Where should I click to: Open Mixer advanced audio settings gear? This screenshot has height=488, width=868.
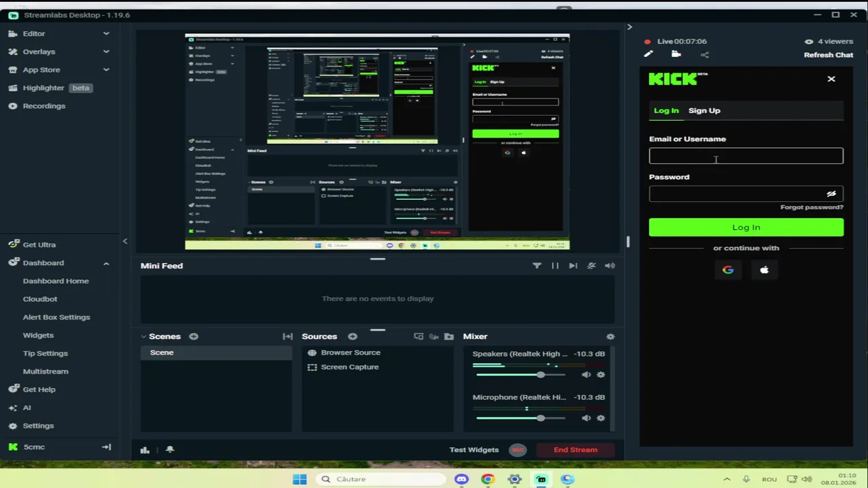point(610,336)
